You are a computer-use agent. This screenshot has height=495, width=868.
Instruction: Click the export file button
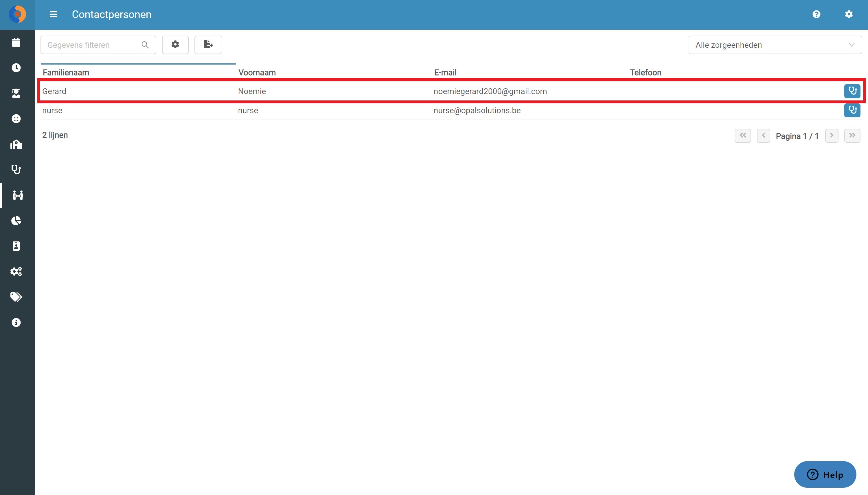point(208,45)
